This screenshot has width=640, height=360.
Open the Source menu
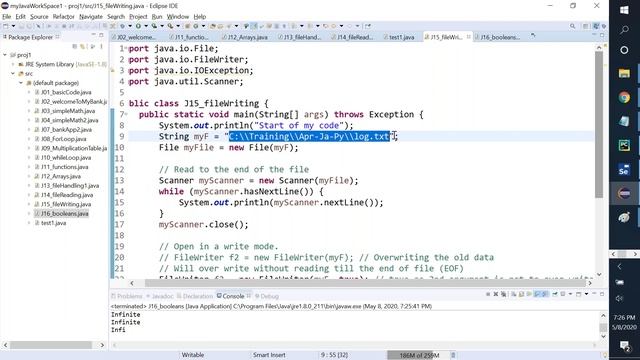[39, 17]
